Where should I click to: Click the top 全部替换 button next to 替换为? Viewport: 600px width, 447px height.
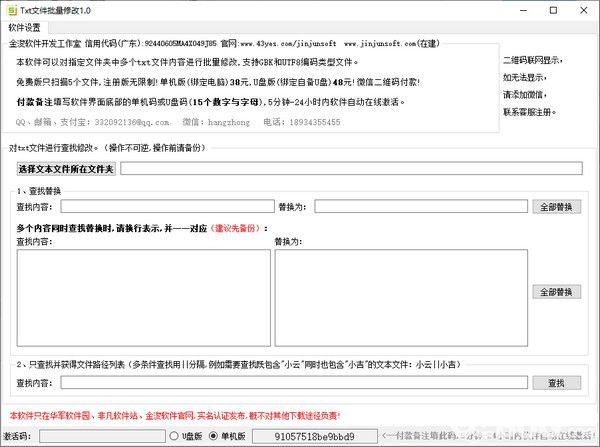pos(557,207)
